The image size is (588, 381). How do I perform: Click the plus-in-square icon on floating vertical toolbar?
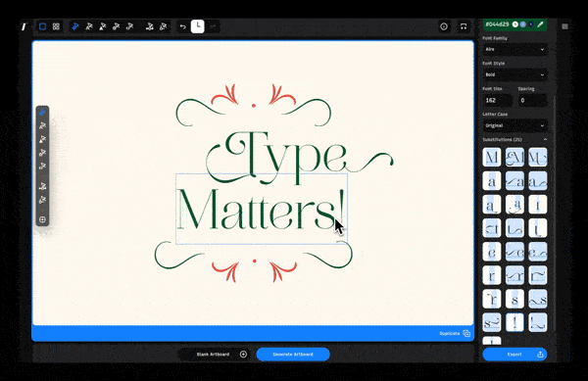click(42, 219)
